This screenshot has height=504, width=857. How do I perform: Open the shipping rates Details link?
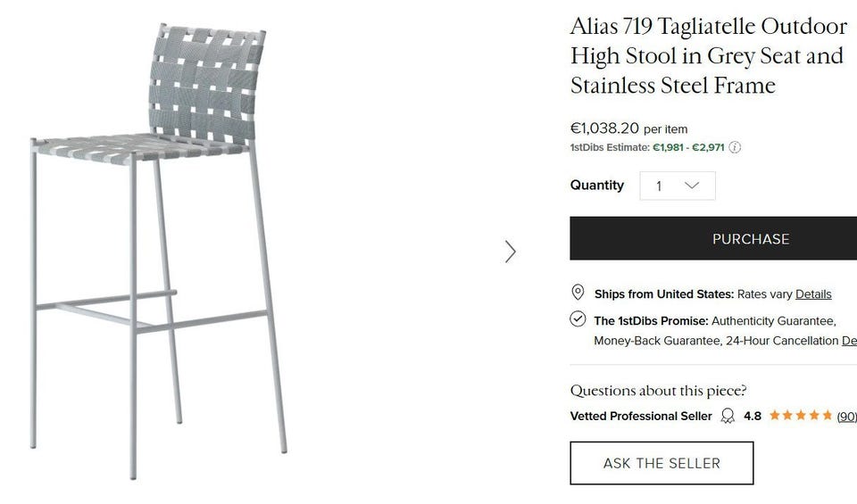point(813,294)
